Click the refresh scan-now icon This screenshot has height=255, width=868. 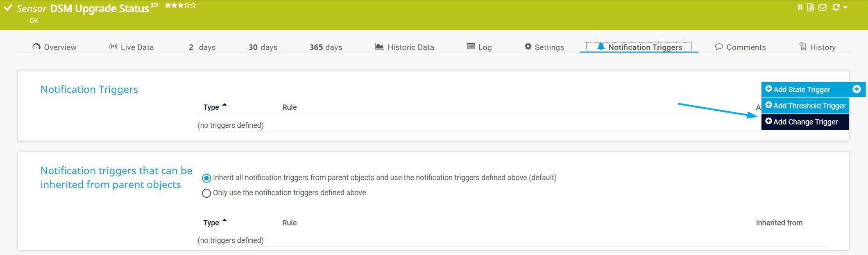click(836, 7)
